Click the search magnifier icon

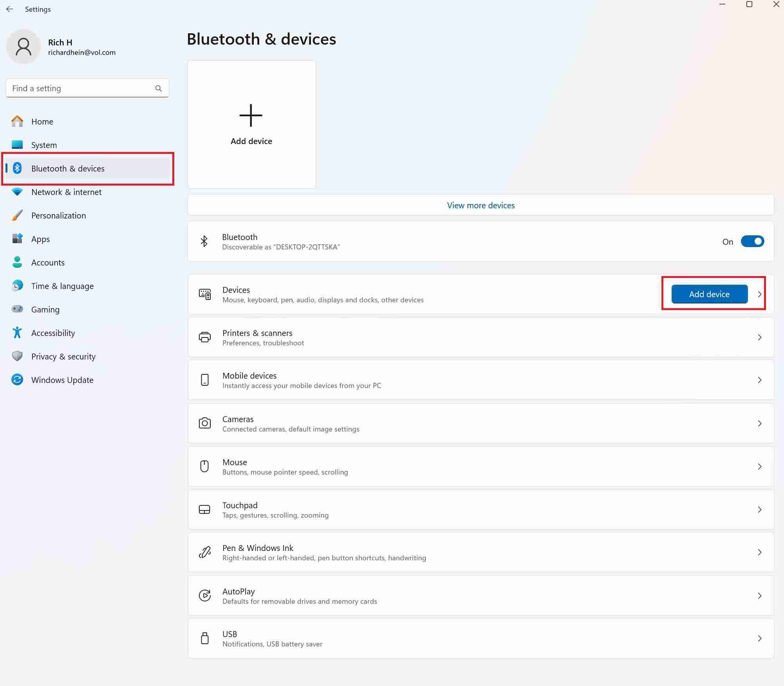(158, 88)
